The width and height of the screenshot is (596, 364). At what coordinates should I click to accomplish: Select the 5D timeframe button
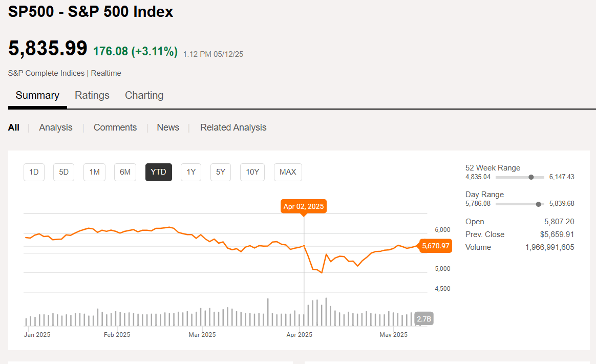[x=63, y=172]
